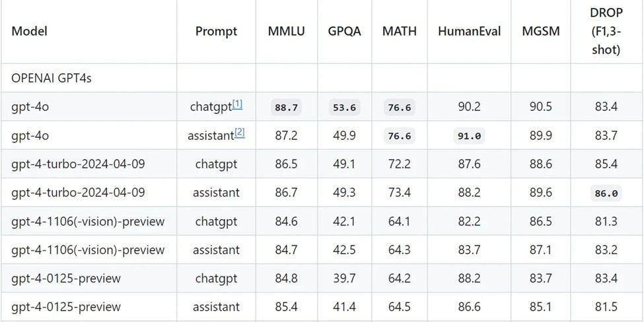Select the highlighted 53.6 GPQA score

[x=345, y=108]
